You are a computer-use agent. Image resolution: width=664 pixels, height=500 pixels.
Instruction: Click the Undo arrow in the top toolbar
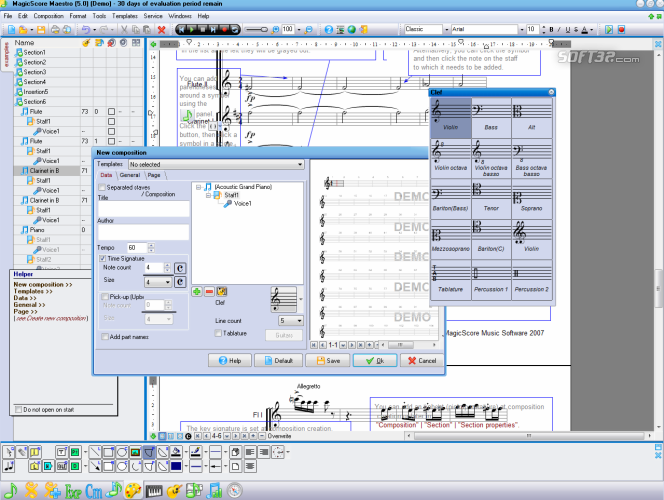[x=86, y=29]
